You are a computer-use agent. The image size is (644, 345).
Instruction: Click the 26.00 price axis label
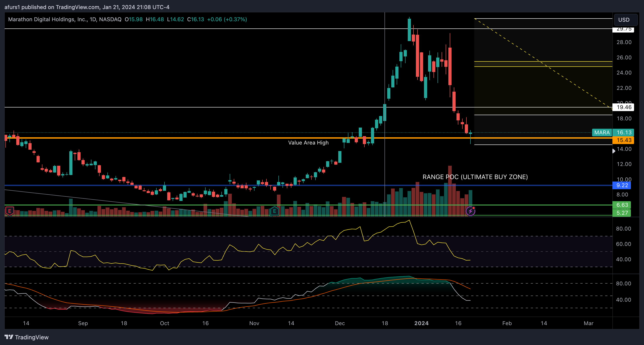624,58
